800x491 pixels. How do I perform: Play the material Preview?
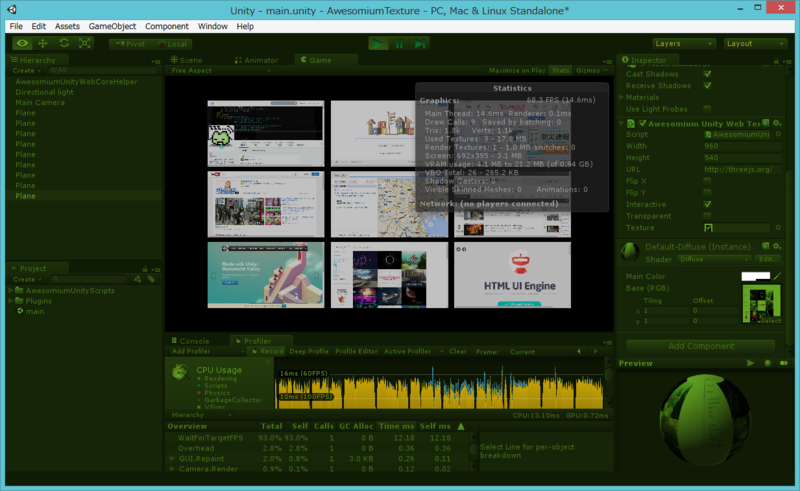751,363
